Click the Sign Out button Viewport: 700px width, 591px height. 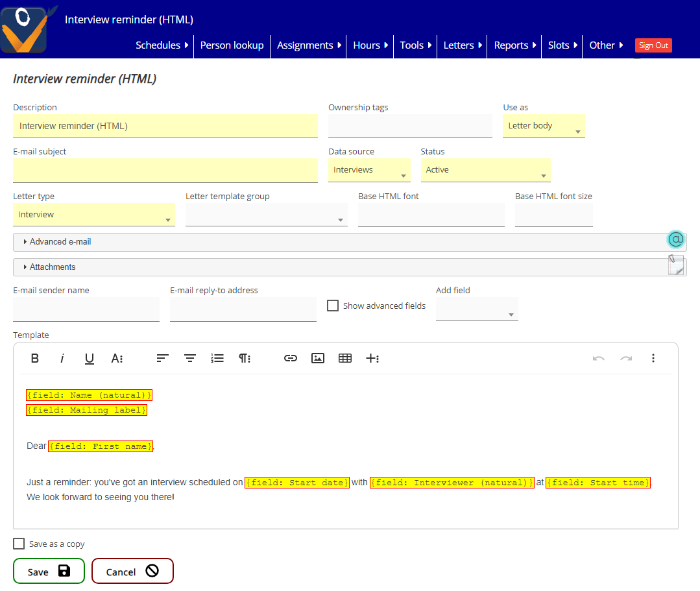[653, 45]
